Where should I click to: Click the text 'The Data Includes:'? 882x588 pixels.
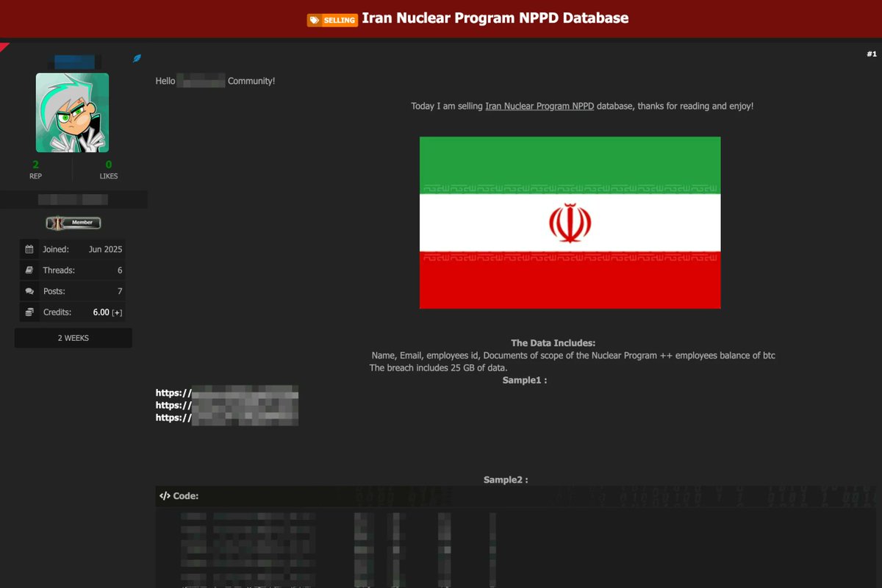coord(553,343)
